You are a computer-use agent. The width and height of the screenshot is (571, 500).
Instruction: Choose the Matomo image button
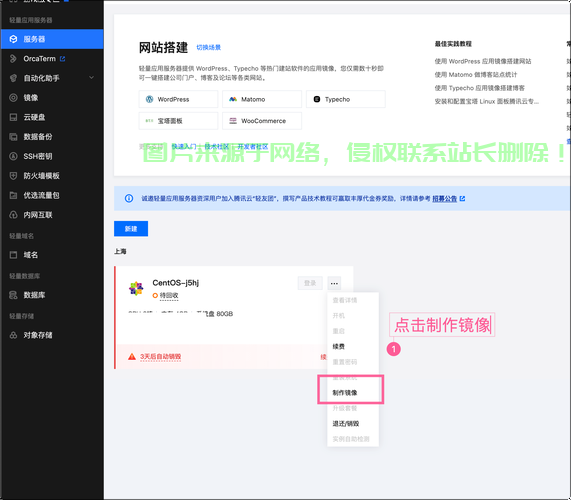pyautogui.click(x=262, y=99)
